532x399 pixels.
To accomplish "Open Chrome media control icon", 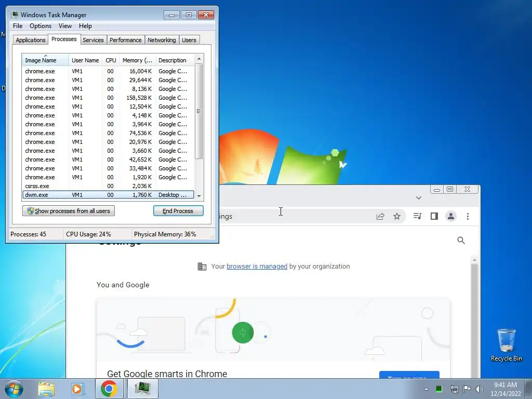I will pos(417,216).
